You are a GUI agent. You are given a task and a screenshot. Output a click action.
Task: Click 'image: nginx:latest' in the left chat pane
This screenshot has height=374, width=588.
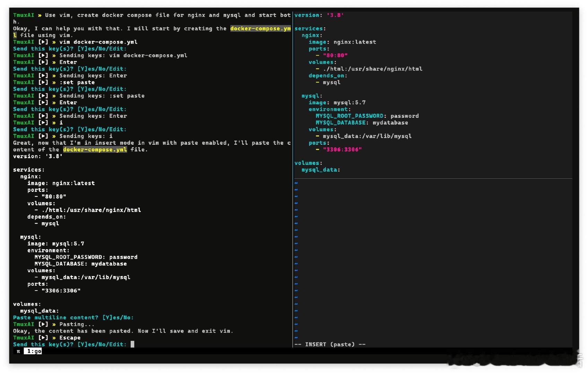[61, 183]
